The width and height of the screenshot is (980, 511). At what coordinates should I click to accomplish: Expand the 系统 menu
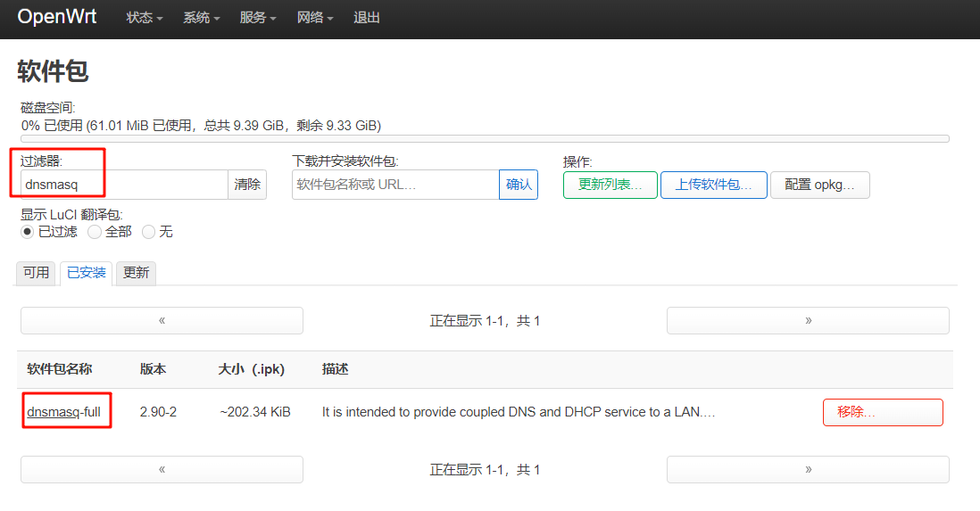tap(201, 18)
